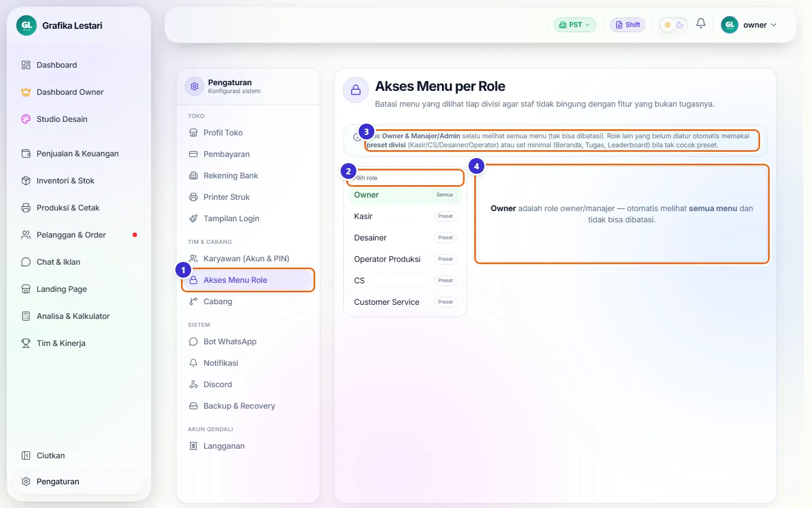Click the Pembayaran card icon
This screenshot has height=508, width=812.
(x=193, y=154)
